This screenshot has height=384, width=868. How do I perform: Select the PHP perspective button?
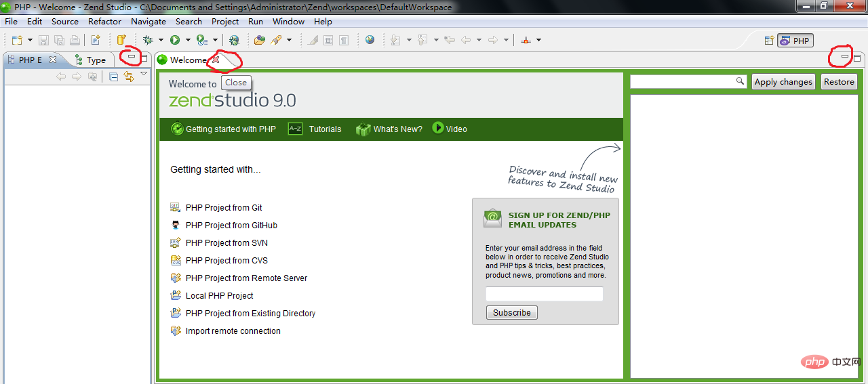[x=795, y=41]
